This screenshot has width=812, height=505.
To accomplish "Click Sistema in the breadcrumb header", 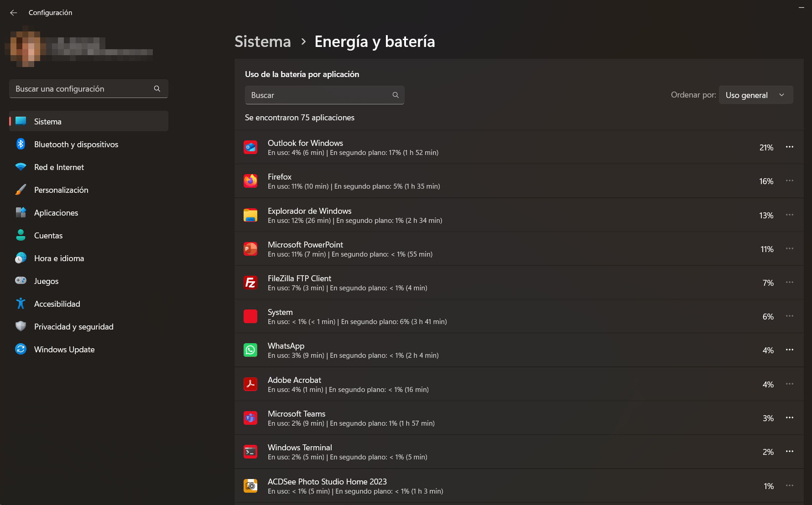I will tap(263, 41).
